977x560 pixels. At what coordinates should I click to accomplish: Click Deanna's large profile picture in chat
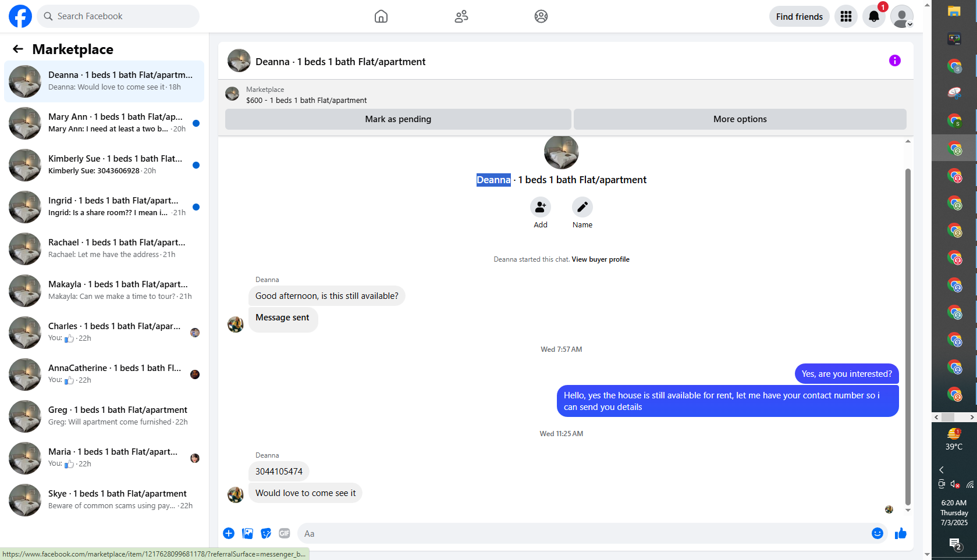[x=562, y=152]
